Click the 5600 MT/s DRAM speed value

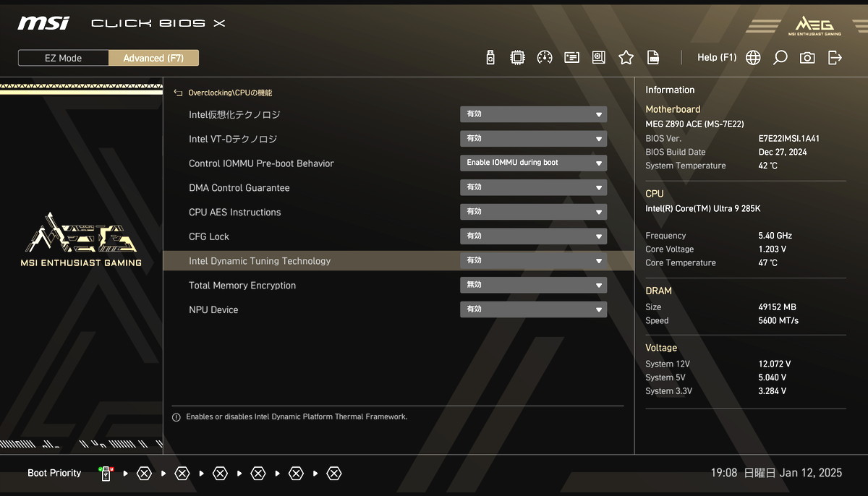click(778, 321)
